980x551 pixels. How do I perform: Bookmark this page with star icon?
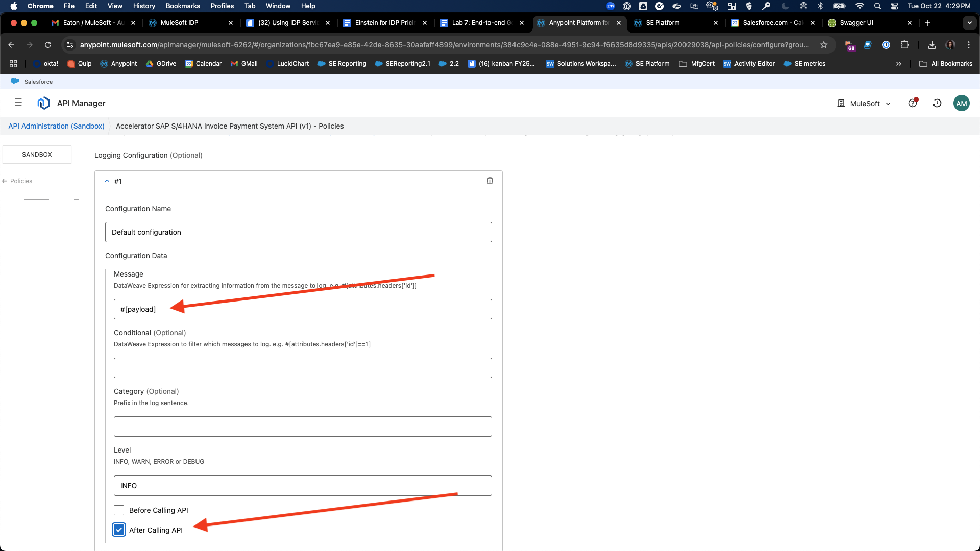(823, 45)
